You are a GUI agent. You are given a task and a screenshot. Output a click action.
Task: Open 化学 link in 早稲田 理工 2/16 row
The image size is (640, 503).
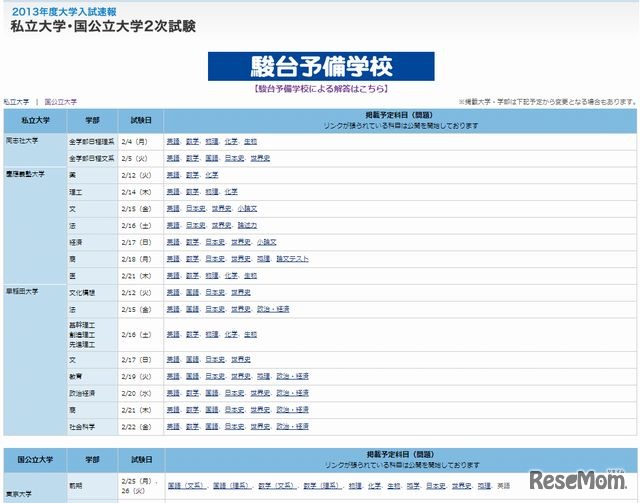[x=231, y=334]
